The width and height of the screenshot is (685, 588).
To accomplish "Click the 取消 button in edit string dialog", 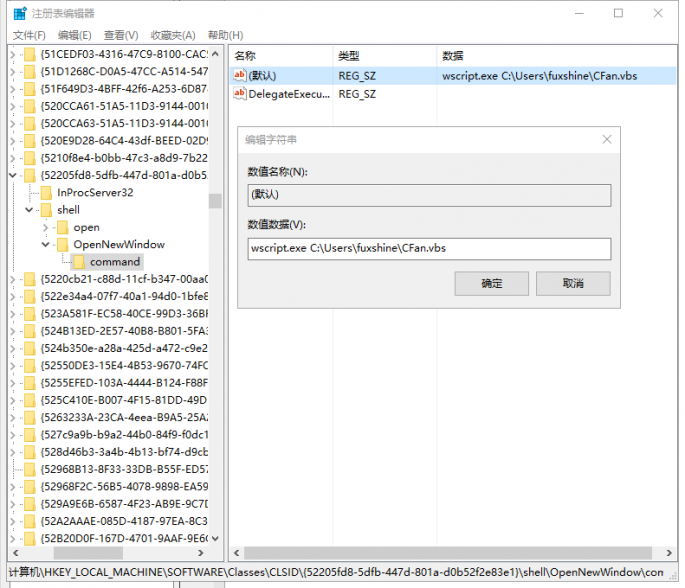I will (x=573, y=284).
